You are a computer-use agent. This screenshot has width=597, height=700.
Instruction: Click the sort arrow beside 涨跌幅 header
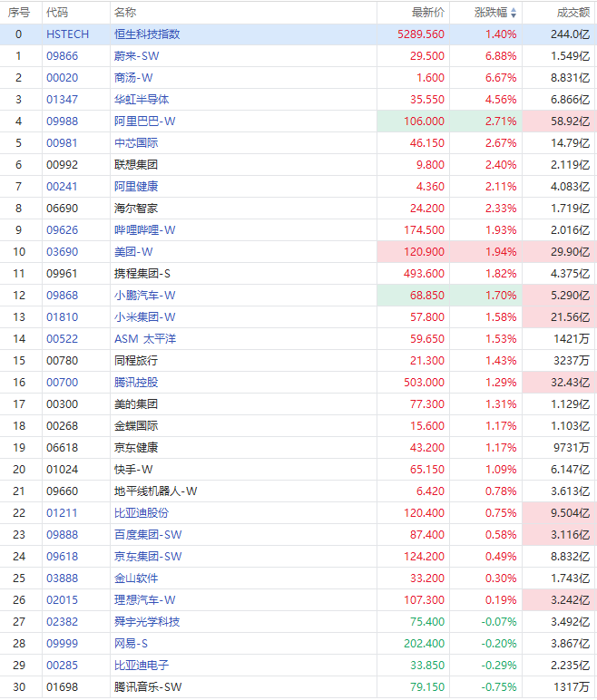pyautogui.click(x=514, y=14)
